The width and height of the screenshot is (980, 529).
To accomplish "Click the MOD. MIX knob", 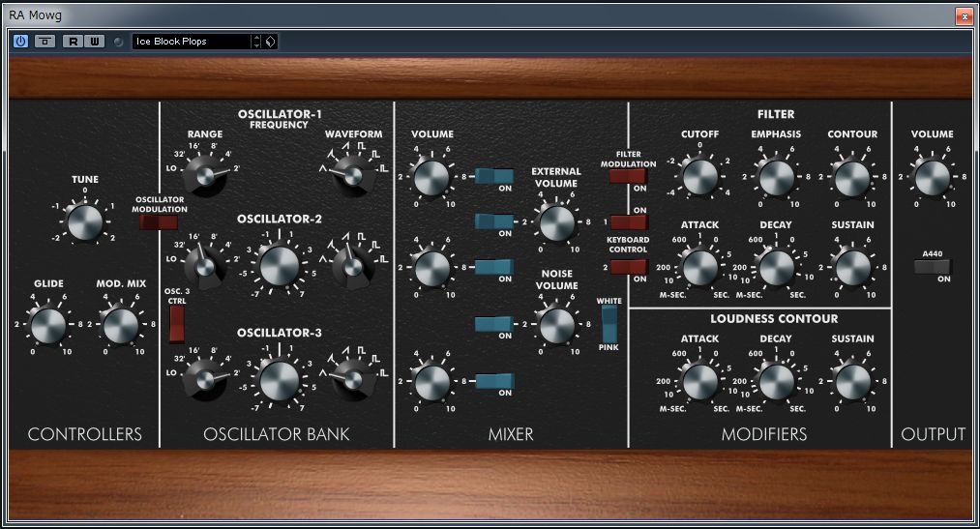I will [121, 325].
